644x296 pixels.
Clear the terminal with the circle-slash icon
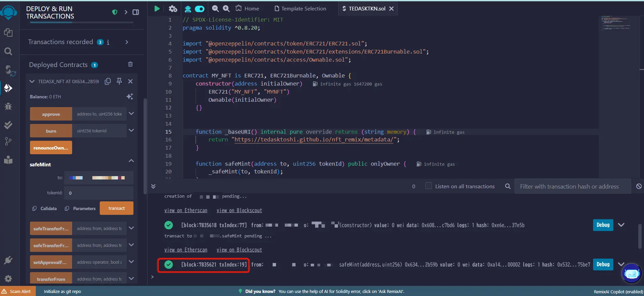coord(639,186)
